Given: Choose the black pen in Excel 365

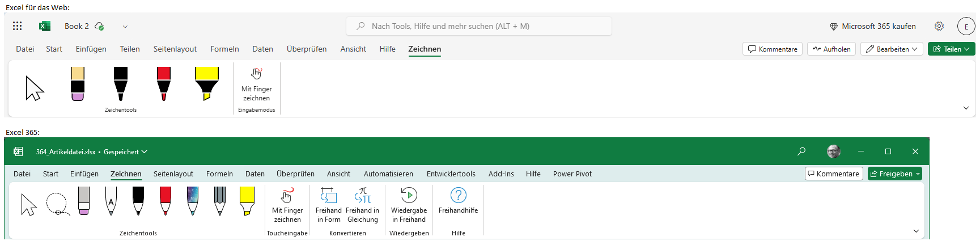Looking at the screenshot, I should (138, 201).
